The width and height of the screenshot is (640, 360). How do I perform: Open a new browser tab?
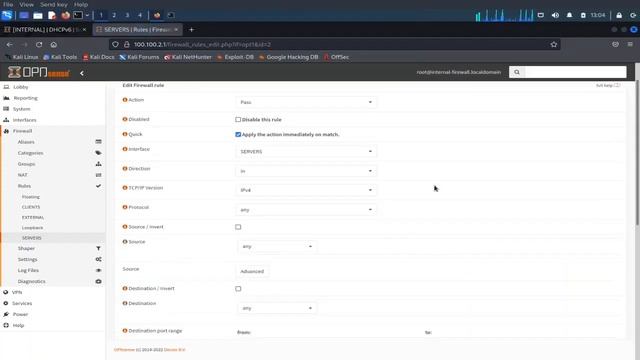191,30
